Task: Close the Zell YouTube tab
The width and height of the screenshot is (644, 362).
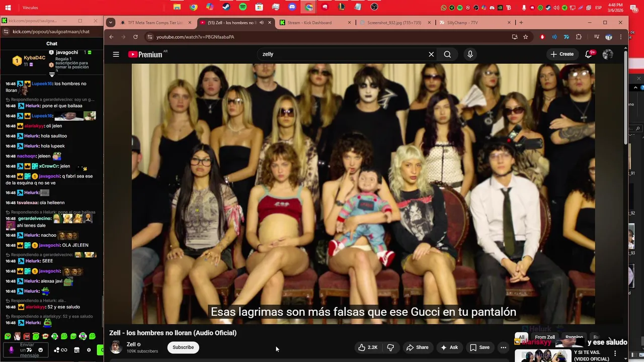Action: click(270, 23)
